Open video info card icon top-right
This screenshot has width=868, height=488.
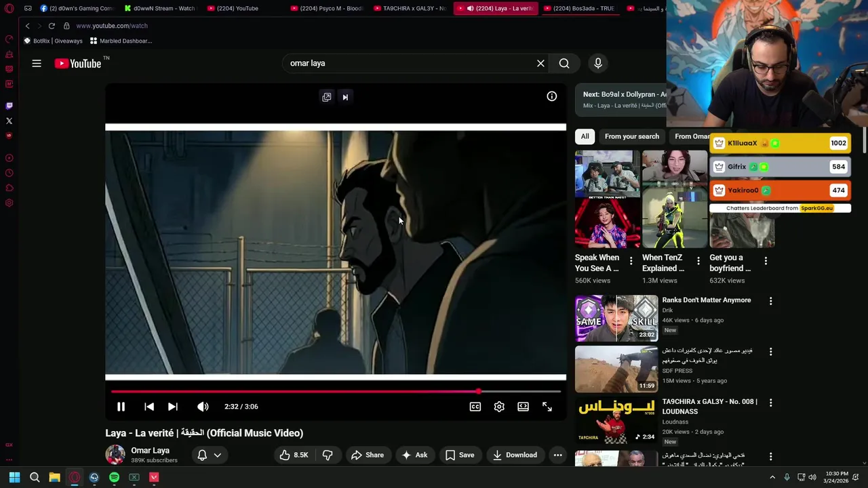(x=552, y=96)
